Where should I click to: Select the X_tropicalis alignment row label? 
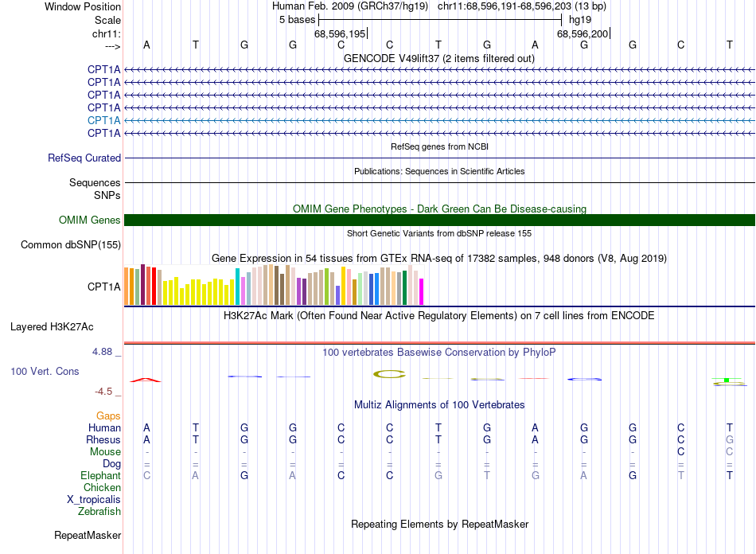pos(94,500)
